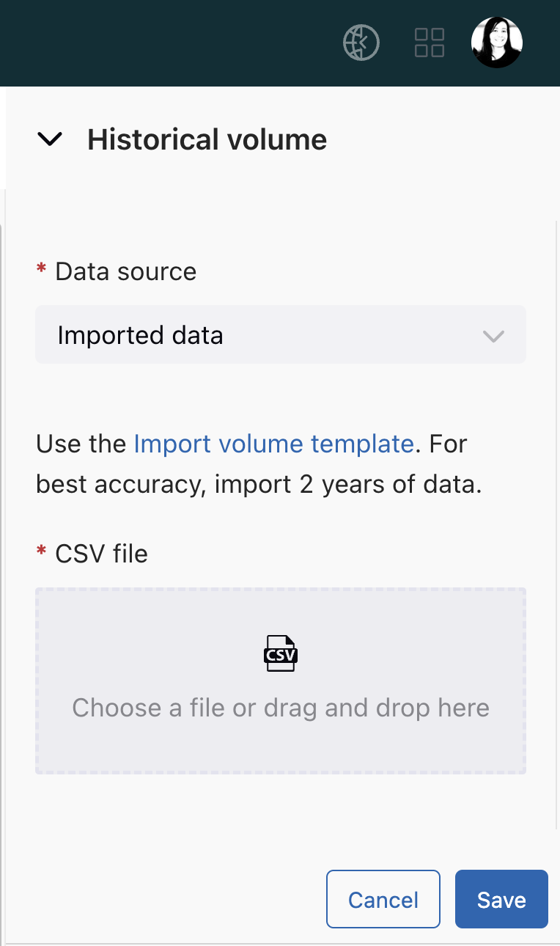Screen dimensions: 560x946
Task: Open the Import volume template link
Action: tap(273, 444)
